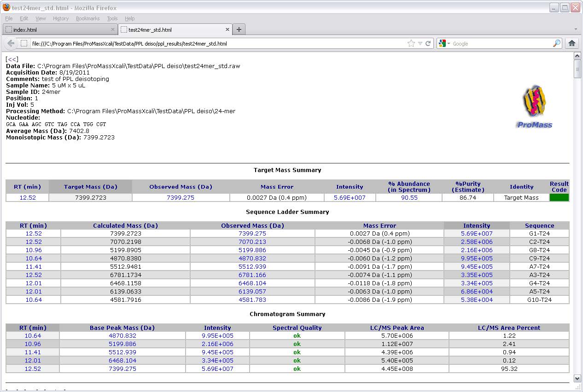Click the Base Peak Mass (Da) column header
This screenshot has height=392, width=583.
point(122,328)
